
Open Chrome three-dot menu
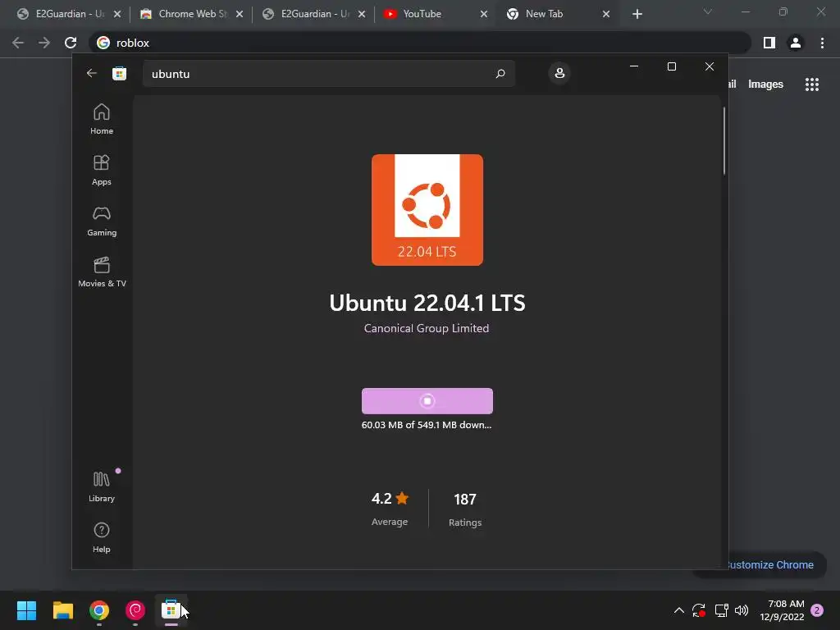click(822, 43)
